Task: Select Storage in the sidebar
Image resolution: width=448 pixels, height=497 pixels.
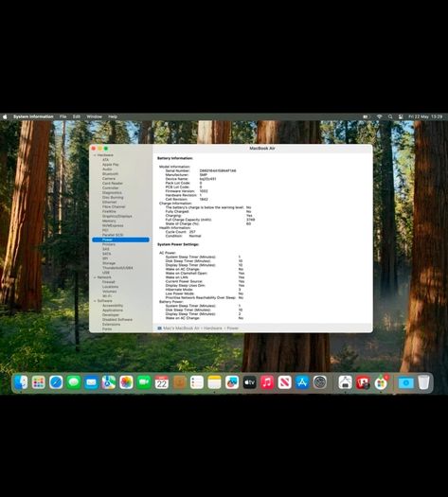Action: pos(109,263)
